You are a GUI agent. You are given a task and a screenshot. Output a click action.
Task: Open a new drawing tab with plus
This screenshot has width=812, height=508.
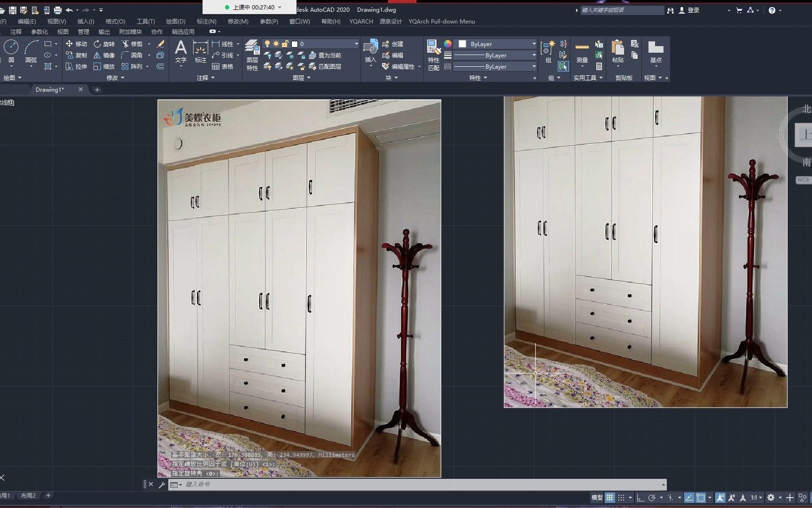(x=97, y=89)
